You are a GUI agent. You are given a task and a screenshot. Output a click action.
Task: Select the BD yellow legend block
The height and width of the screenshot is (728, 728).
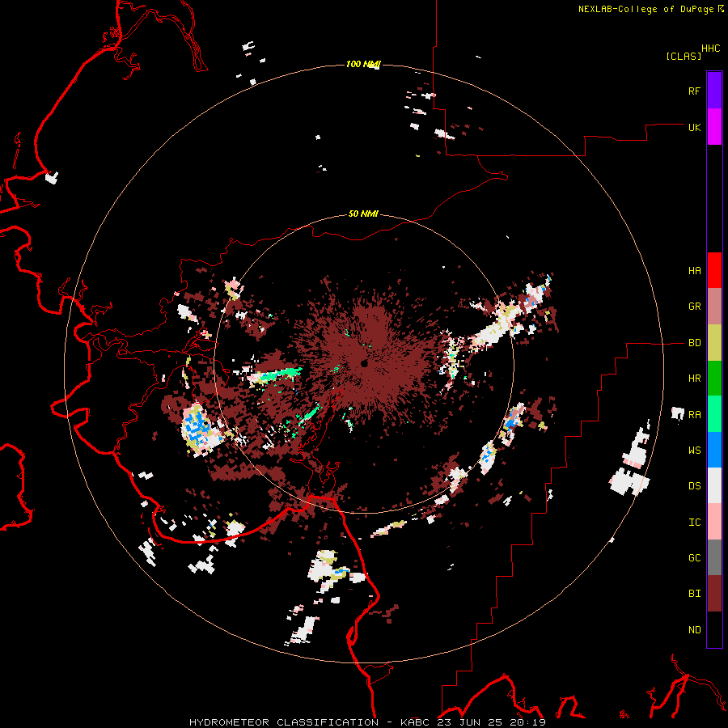pos(714,343)
